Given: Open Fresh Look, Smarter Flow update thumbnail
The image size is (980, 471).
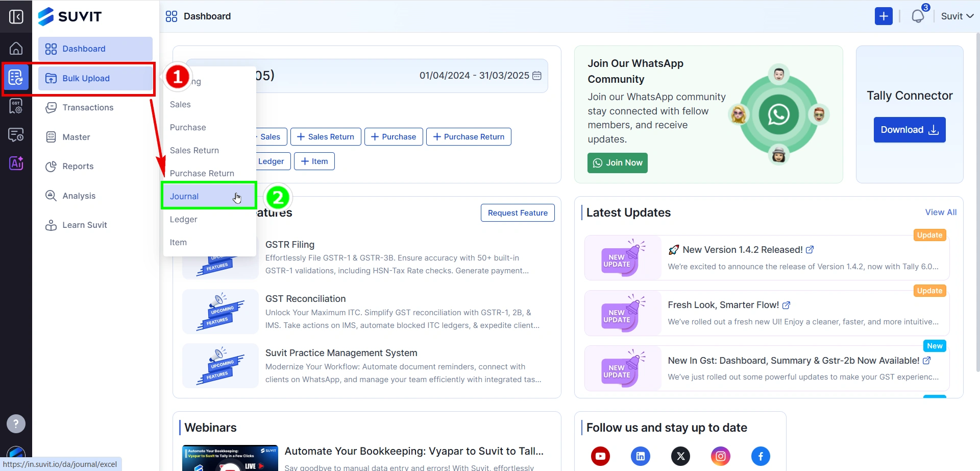Looking at the screenshot, I should [623, 313].
